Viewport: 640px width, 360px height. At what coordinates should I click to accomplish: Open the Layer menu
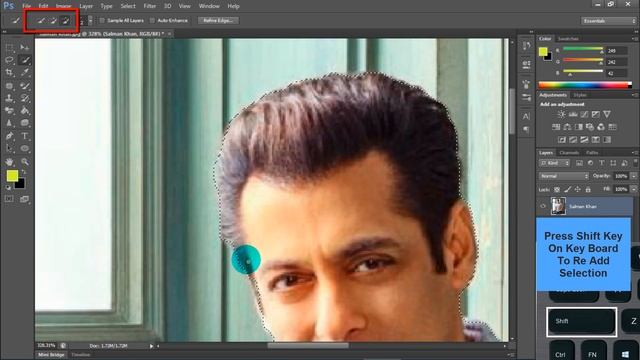[86, 6]
